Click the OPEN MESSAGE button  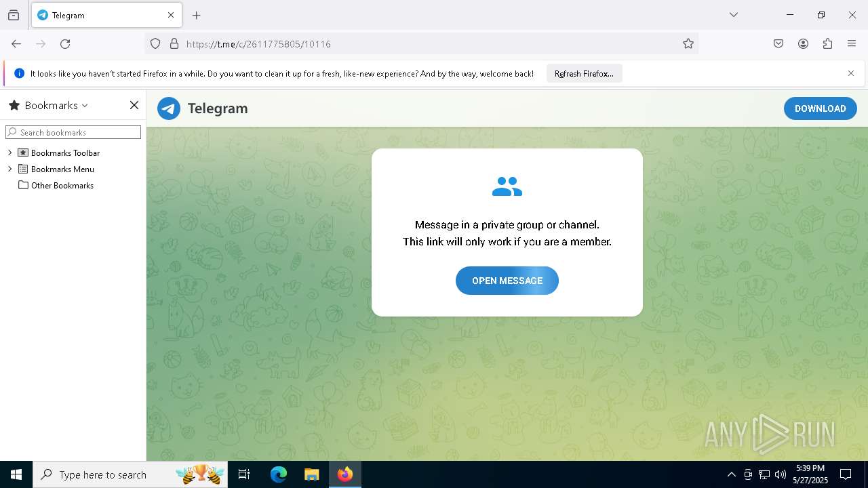(x=507, y=281)
